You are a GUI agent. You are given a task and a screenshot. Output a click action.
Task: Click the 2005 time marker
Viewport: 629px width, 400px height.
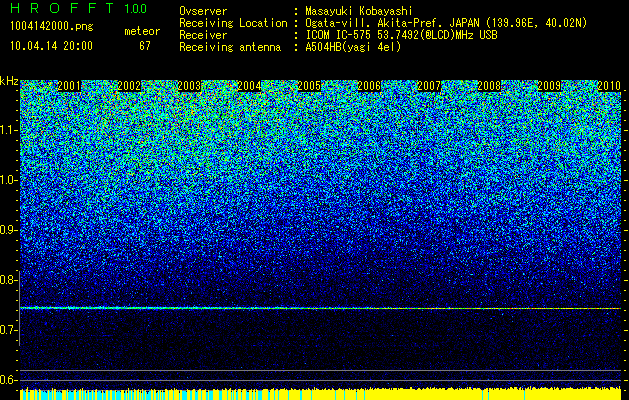tap(309, 86)
